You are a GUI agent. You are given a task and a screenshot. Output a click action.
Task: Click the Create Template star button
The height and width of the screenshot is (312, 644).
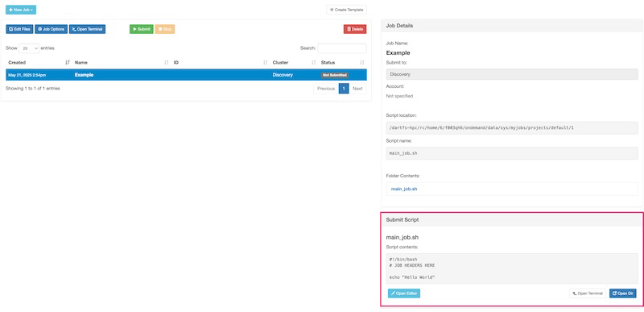click(x=346, y=10)
